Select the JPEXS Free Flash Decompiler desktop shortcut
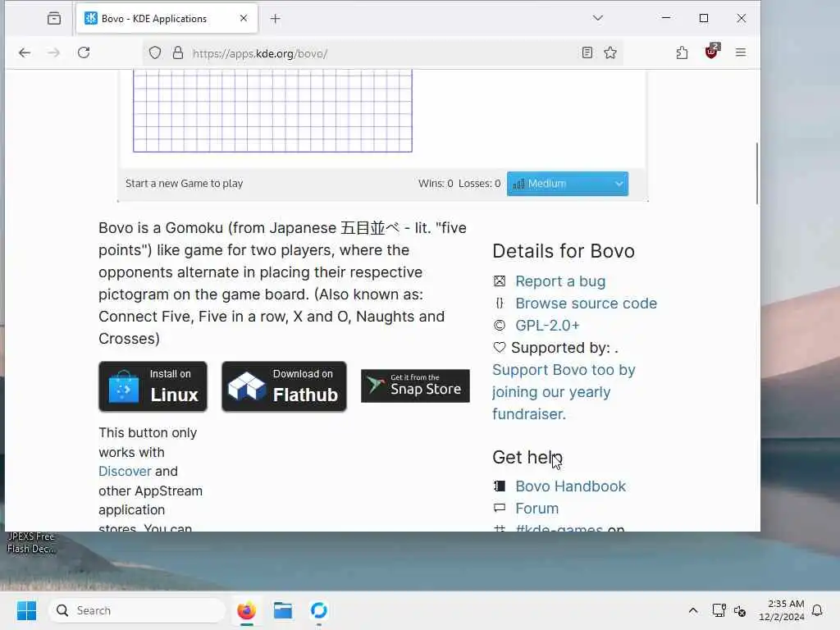The image size is (840, 630). (30, 542)
